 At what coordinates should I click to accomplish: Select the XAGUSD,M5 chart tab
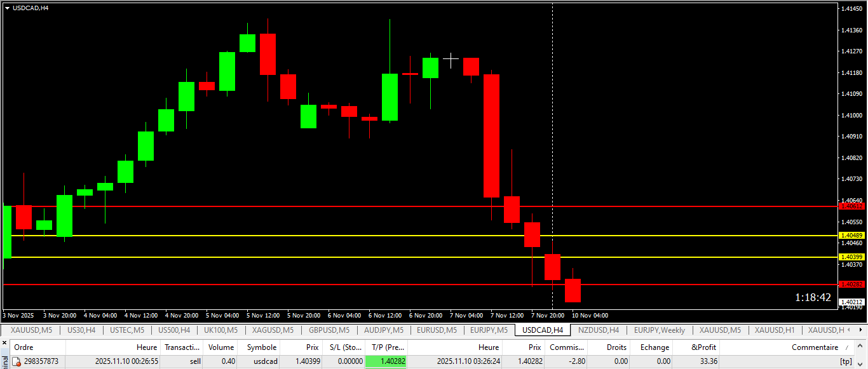pos(273,330)
